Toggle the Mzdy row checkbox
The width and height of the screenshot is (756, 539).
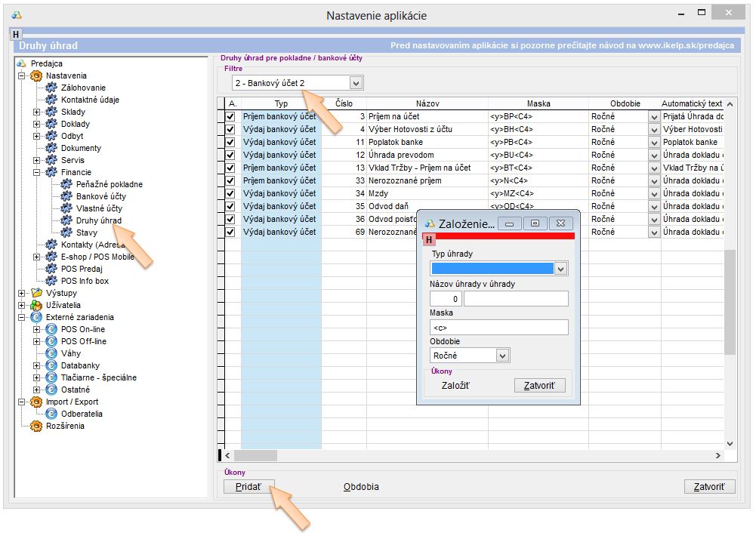230,194
